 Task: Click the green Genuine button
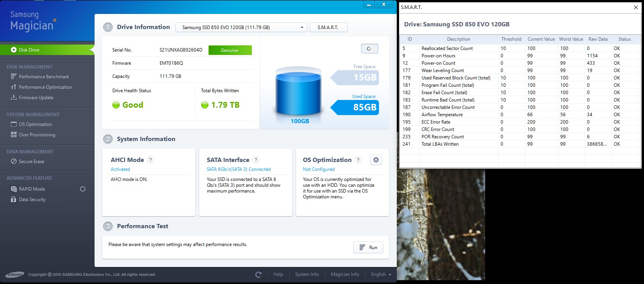click(230, 50)
